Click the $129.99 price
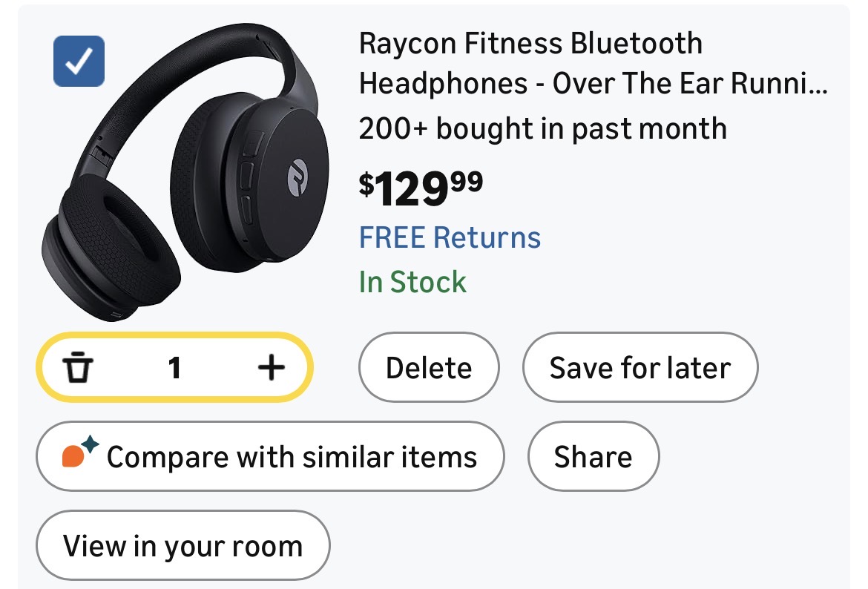 click(421, 188)
